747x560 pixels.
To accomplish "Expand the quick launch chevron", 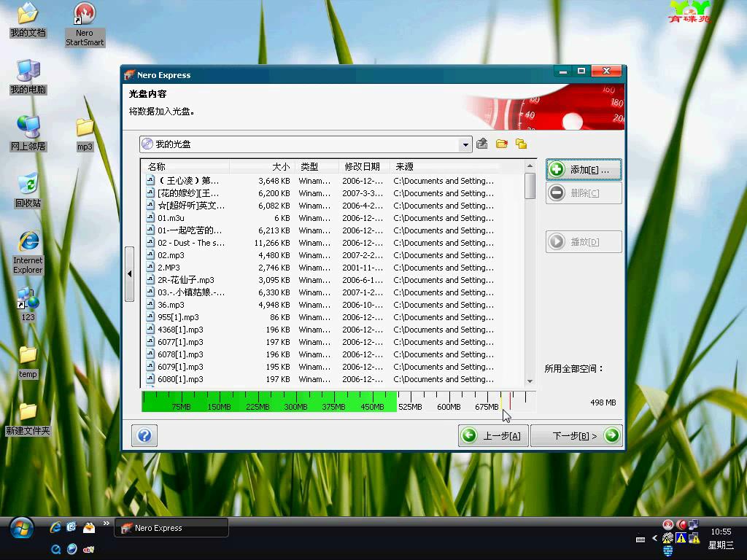I will point(107,524).
